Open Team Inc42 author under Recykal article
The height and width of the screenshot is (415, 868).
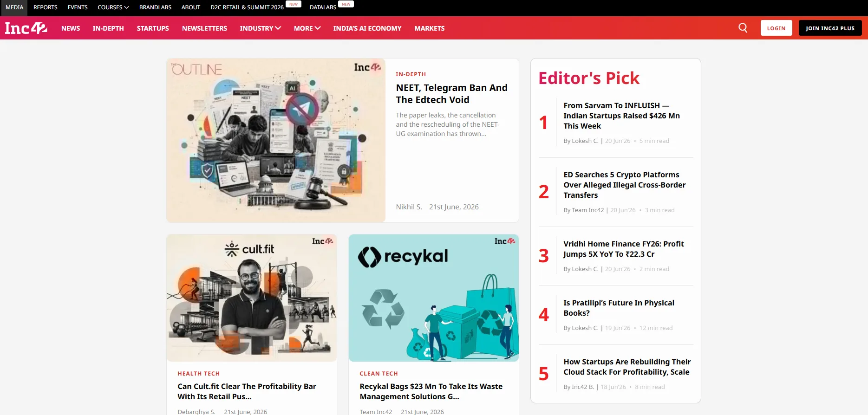pos(376,412)
